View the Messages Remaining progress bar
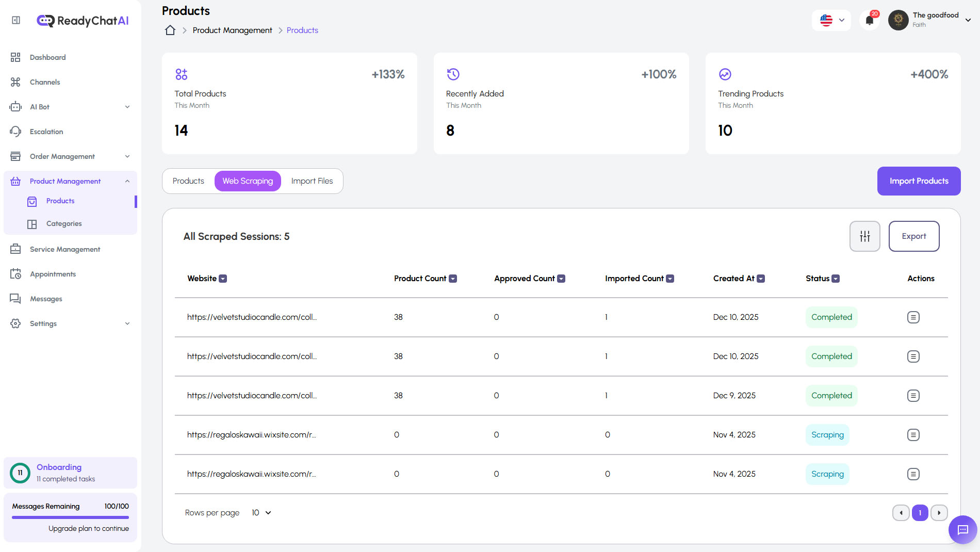Screen dimensions: 980x552 pos(70,517)
